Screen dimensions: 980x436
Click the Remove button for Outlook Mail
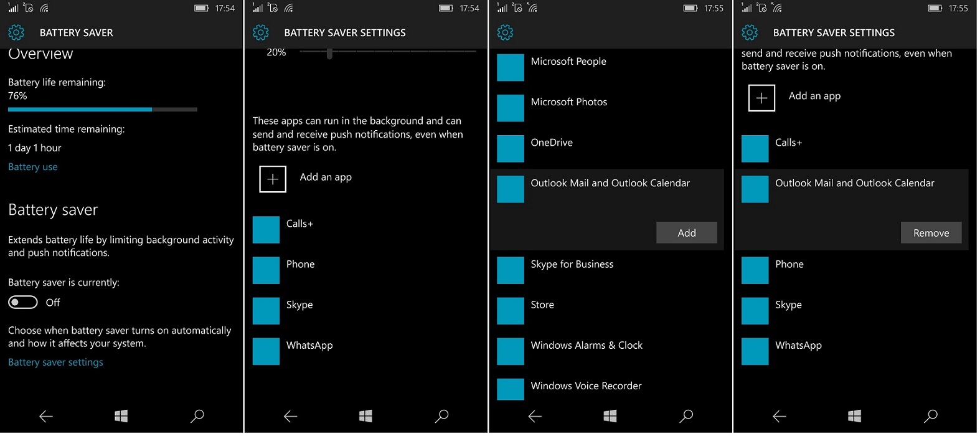(x=931, y=232)
